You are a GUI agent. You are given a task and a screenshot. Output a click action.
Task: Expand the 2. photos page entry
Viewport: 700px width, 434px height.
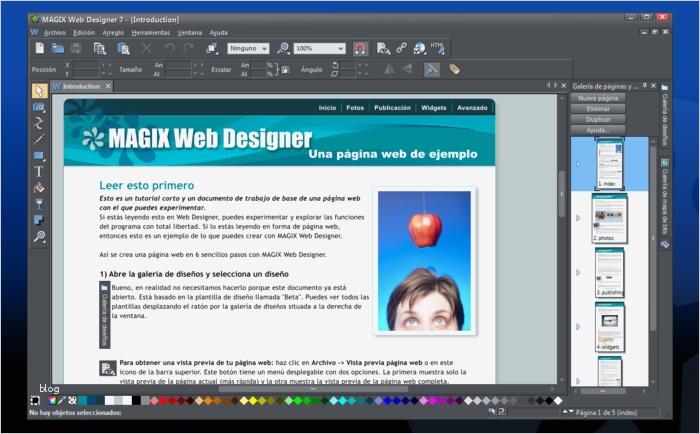(x=577, y=217)
